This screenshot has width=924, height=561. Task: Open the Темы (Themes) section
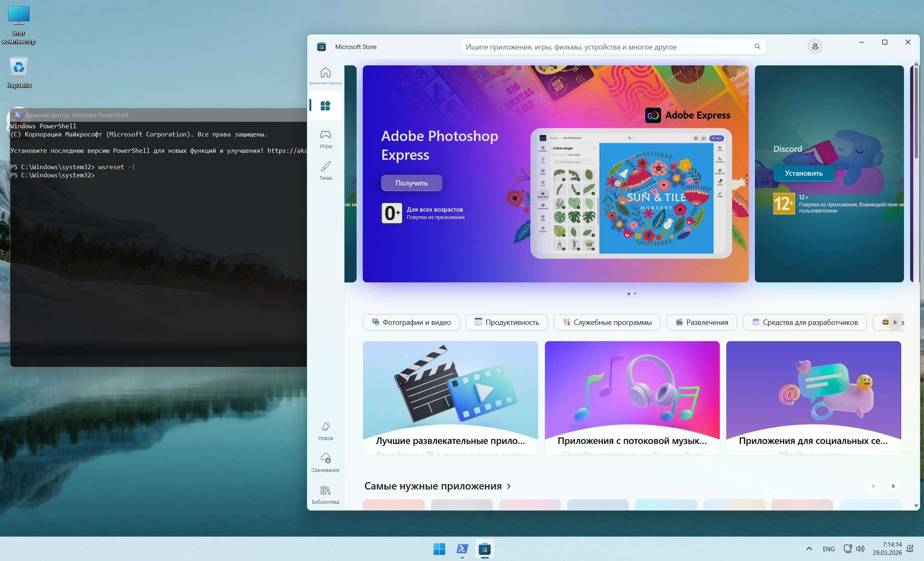[x=325, y=171]
